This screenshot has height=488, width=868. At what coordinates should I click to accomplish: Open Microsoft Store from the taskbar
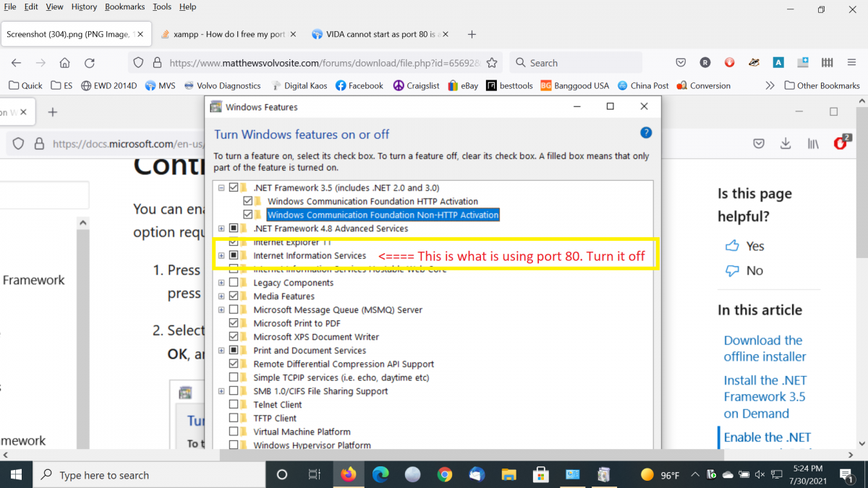coord(540,475)
